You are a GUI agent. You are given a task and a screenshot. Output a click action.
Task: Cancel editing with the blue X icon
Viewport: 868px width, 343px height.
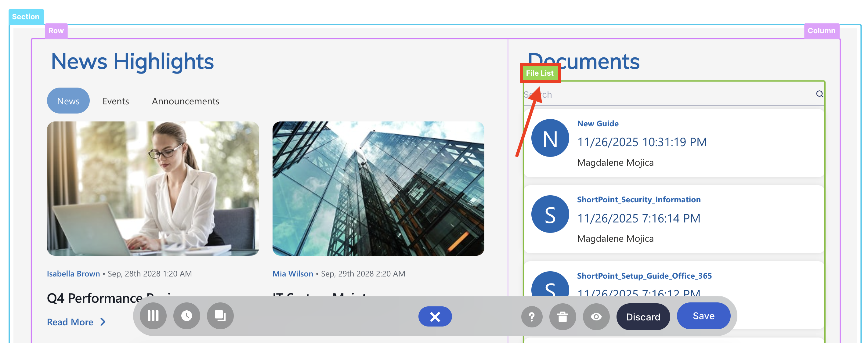point(435,316)
